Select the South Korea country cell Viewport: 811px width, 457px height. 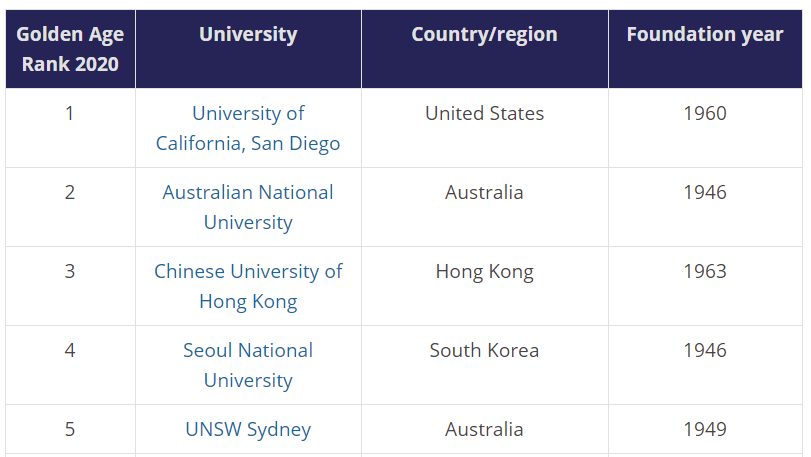[484, 350]
